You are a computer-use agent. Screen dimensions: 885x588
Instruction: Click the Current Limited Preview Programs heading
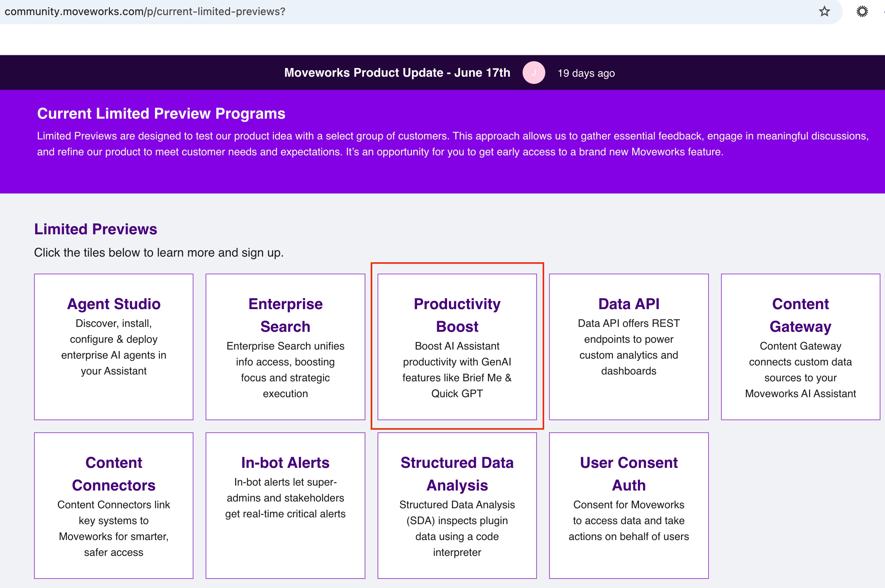(x=161, y=113)
